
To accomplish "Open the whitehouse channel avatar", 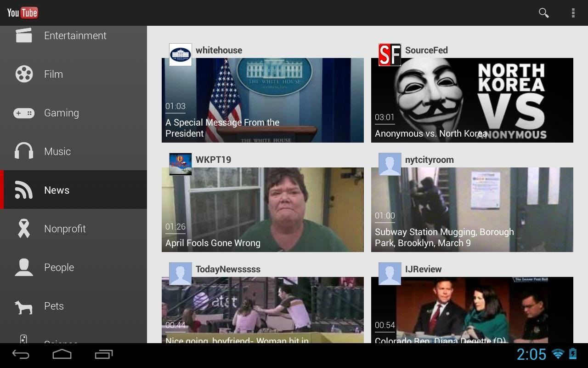I will click(x=181, y=55).
